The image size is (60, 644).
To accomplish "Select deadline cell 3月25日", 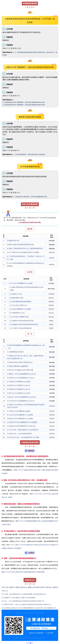I will point(51,305).
